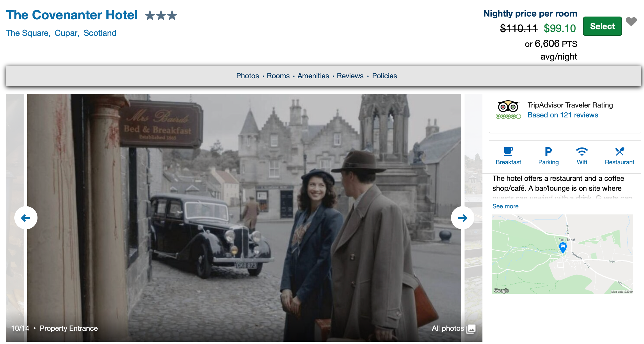Advance to next photo with right arrow
Viewport: 644px width, 344px height.
(x=463, y=218)
